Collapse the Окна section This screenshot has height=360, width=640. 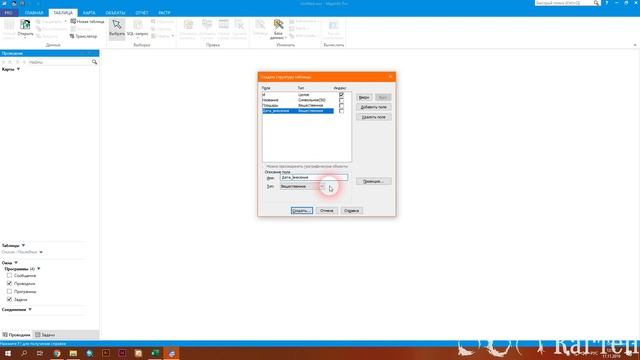pos(16,263)
